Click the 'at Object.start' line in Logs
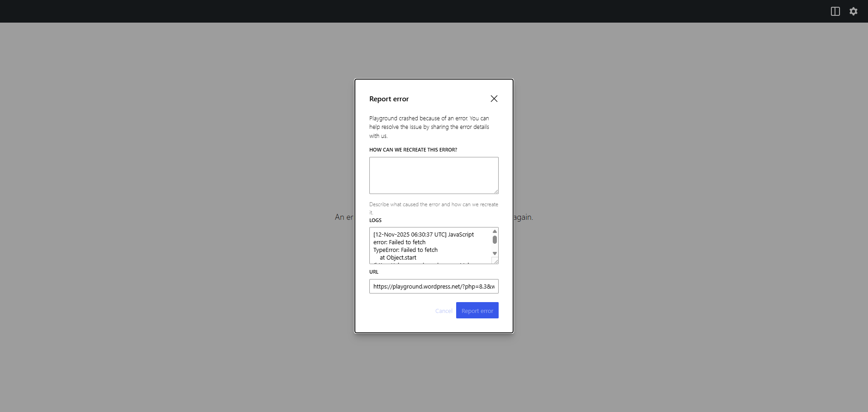868x412 pixels. 398,257
